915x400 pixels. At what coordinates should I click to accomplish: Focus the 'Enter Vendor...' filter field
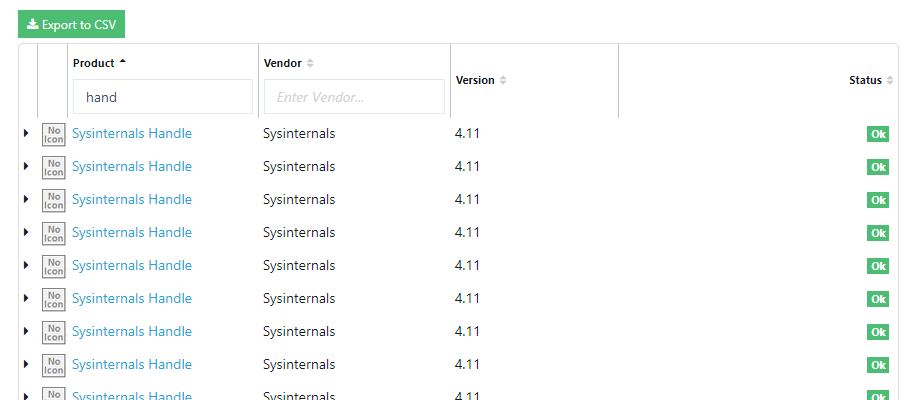pos(354,97)
